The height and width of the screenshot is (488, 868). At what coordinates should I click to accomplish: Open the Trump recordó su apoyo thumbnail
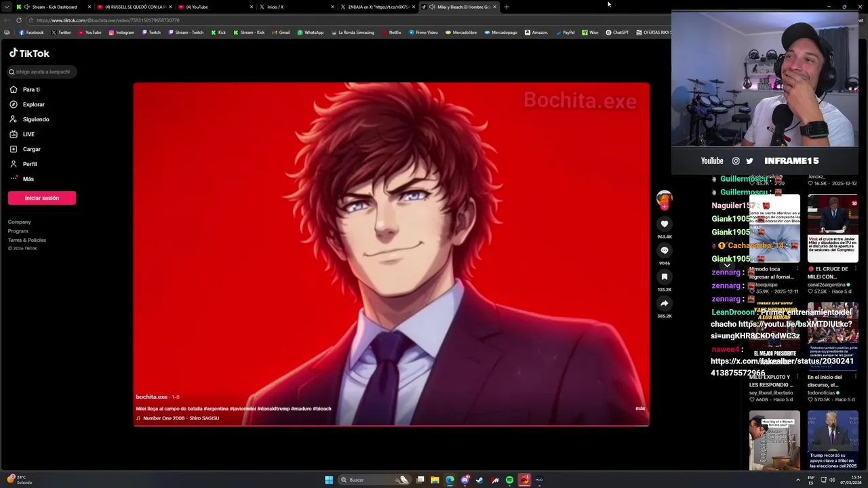(x=833, y=440)
